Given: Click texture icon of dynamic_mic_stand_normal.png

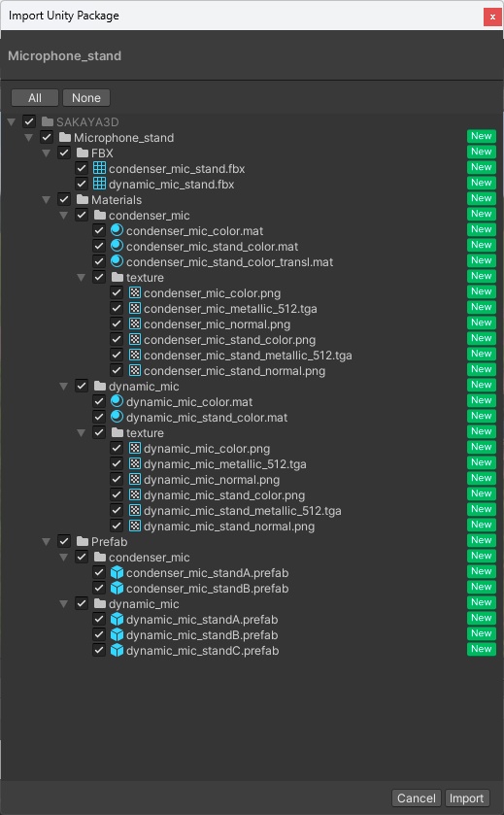Looking at the screenshot, I should coord(135,526).
